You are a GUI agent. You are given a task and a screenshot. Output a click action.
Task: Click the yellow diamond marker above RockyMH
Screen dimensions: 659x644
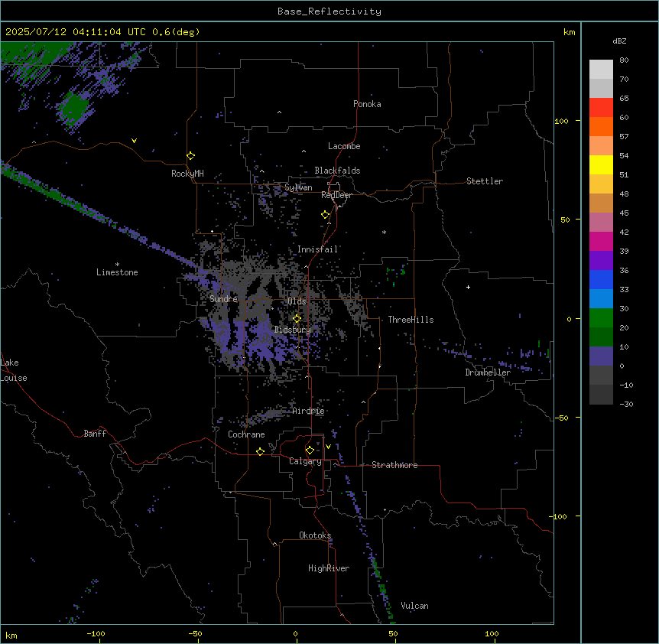click(191, 156)
